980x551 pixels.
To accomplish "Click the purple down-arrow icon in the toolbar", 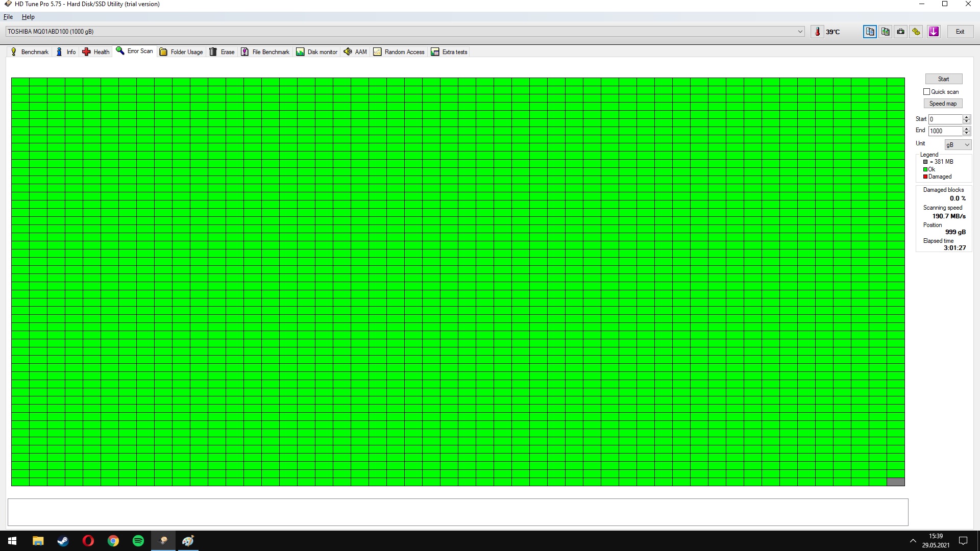I will click(934, 32).
